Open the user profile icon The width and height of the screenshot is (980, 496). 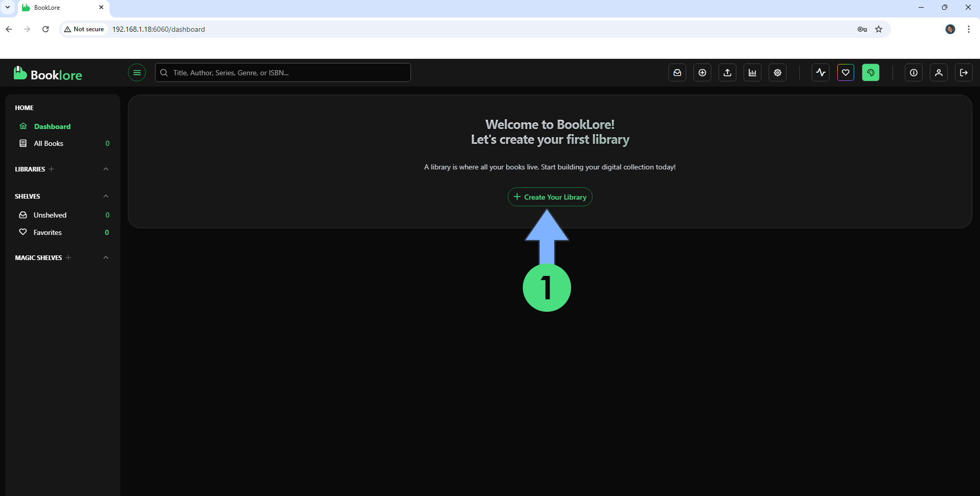(939, 73)
